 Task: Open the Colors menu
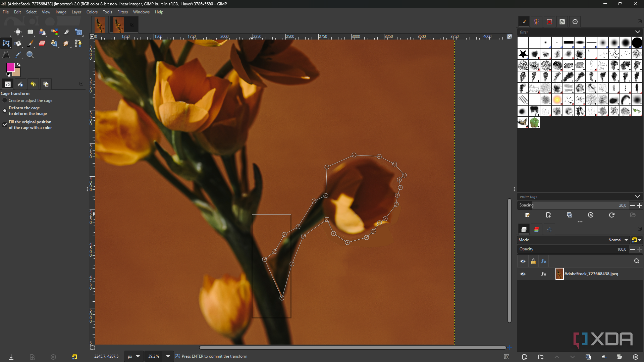pyautogui.click(x=92, y=12)
